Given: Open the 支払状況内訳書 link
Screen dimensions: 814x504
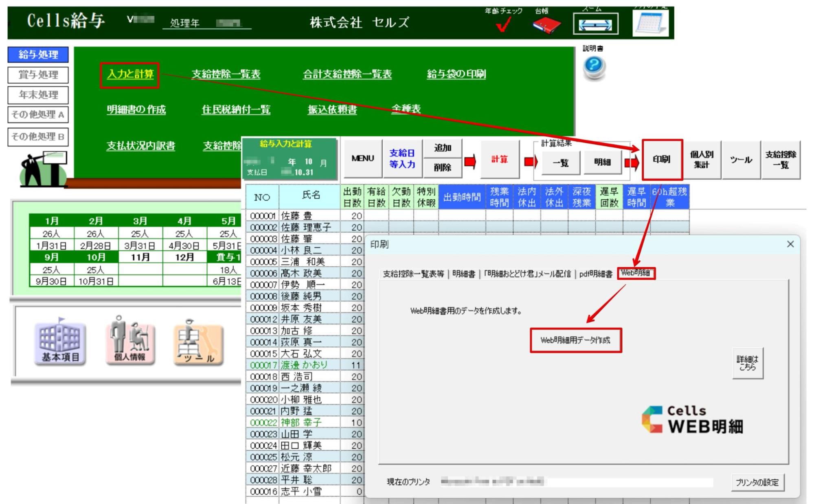Looking at the screenshot, I should (x=141, y=146).
